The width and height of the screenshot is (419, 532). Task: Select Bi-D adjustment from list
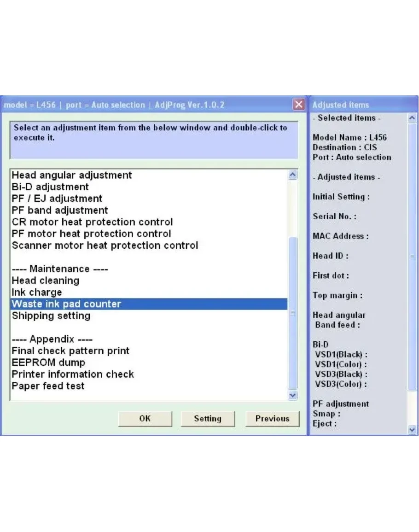coord(50,187)
